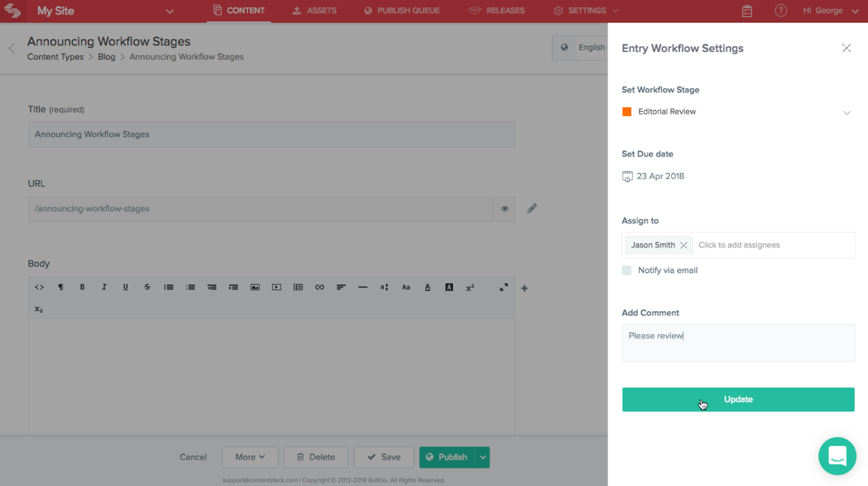868x486 pixels.
Task: Publish the entry
Action: [448, 457]
